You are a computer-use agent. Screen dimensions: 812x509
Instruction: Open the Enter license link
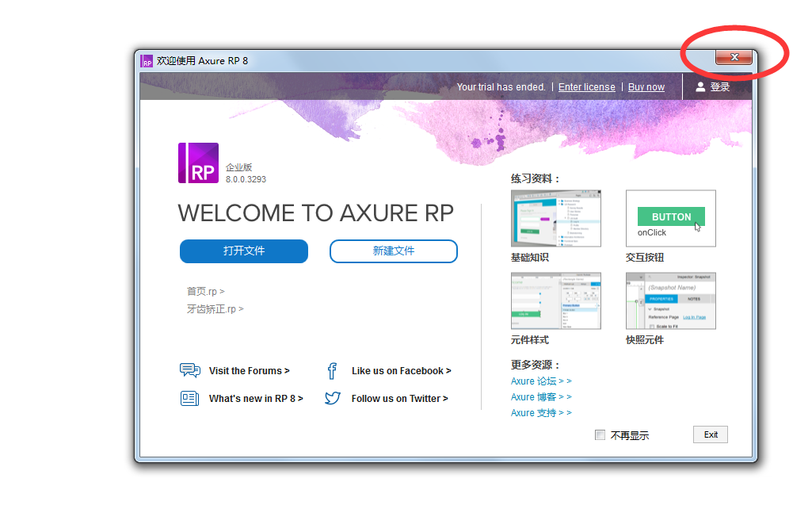(587, 87)
